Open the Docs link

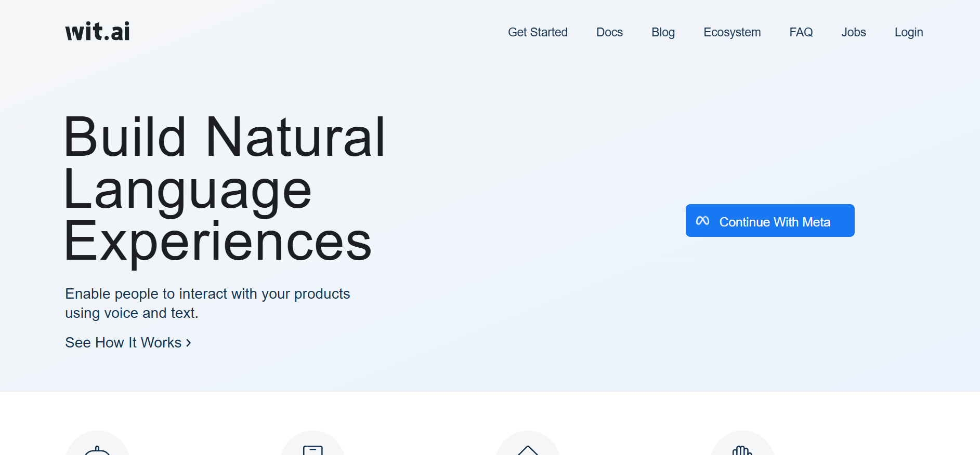[609, 32]
